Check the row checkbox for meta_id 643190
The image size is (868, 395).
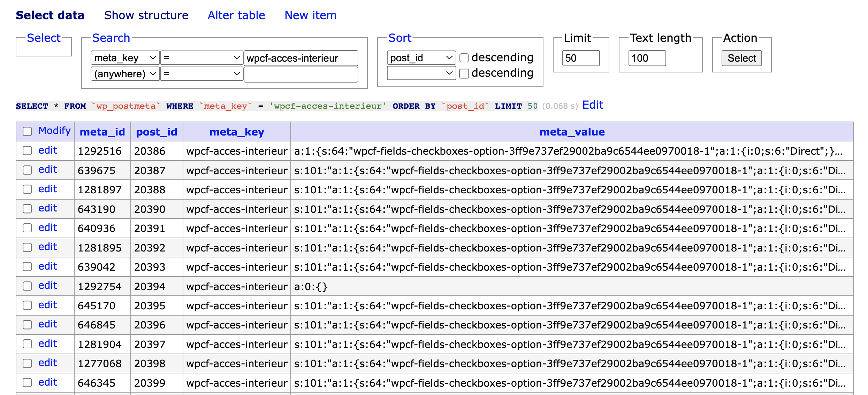[27, 209]
